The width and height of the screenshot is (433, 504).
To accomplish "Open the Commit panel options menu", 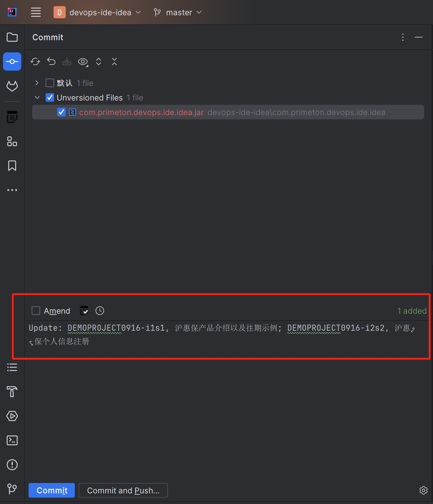I will pyautogui.click(x=403, y=37).
